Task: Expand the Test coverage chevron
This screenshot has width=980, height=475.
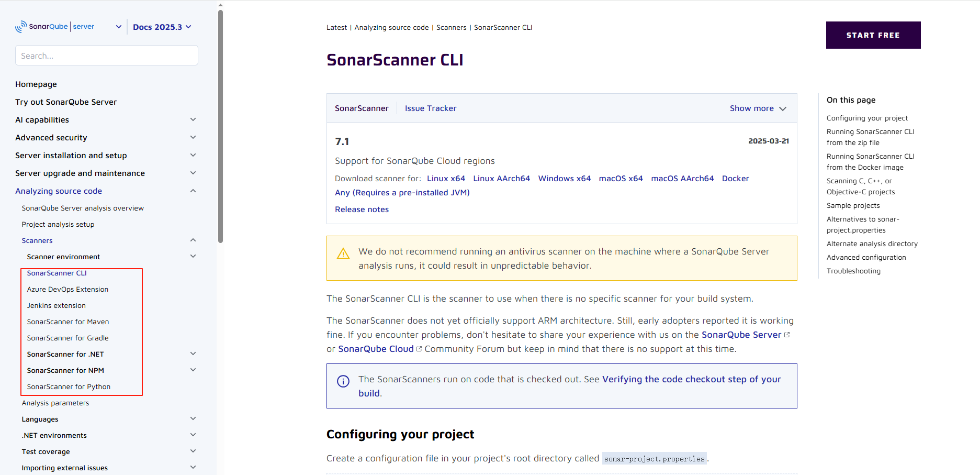Action: point(193,451)
